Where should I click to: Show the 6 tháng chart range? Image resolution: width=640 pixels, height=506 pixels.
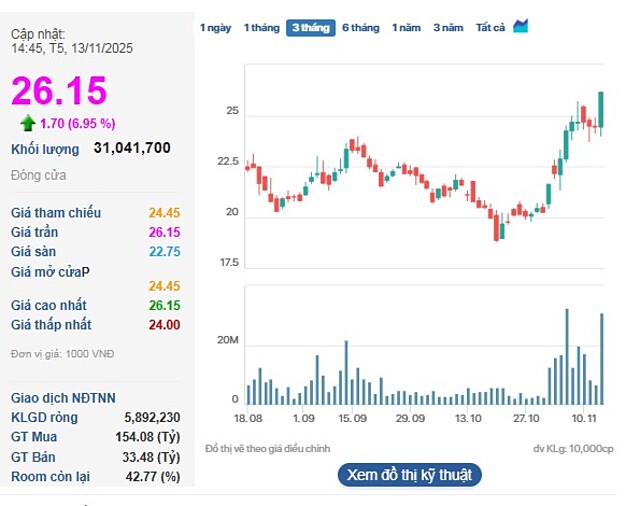pyautogui.click(x=360, y=28)
